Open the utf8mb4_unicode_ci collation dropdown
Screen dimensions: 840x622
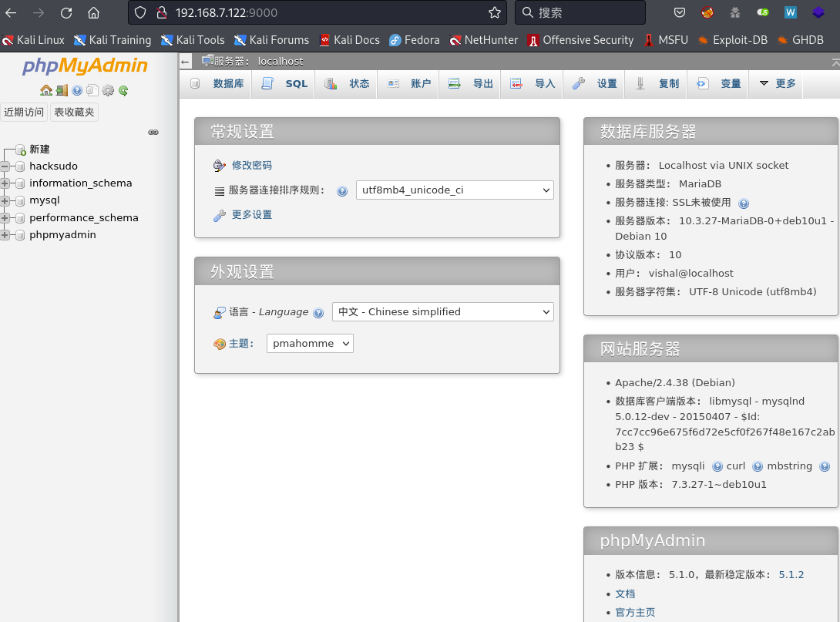pyautogui.click(x=455, y=190)
